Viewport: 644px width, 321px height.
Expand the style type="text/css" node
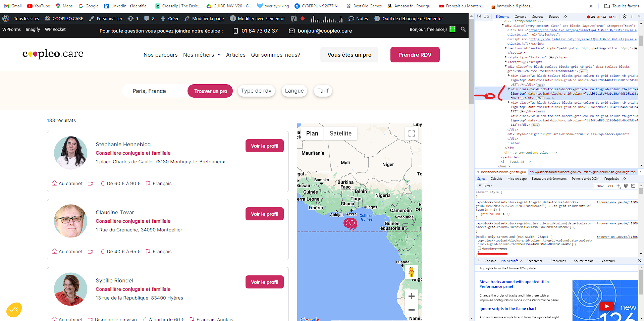[x=506, y=57]
